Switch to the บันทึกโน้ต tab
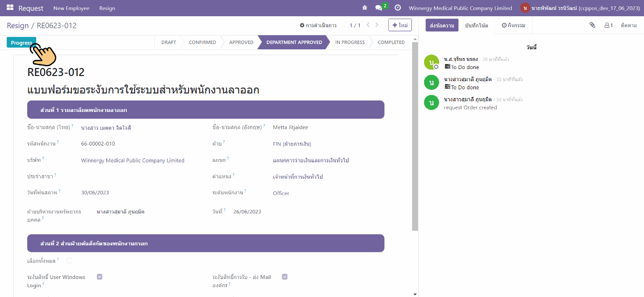The width and height of the screenshot is (644, 297). click(x=476, y=26)
